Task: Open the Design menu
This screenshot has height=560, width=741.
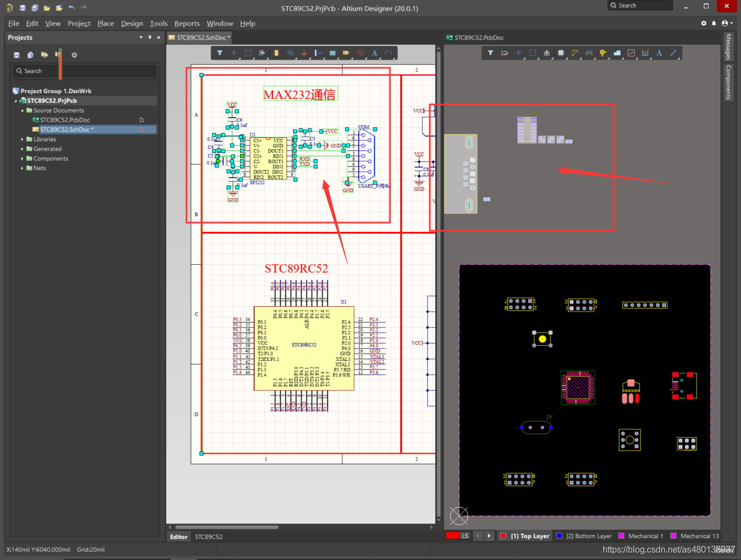Action: (x=132, y=23)
